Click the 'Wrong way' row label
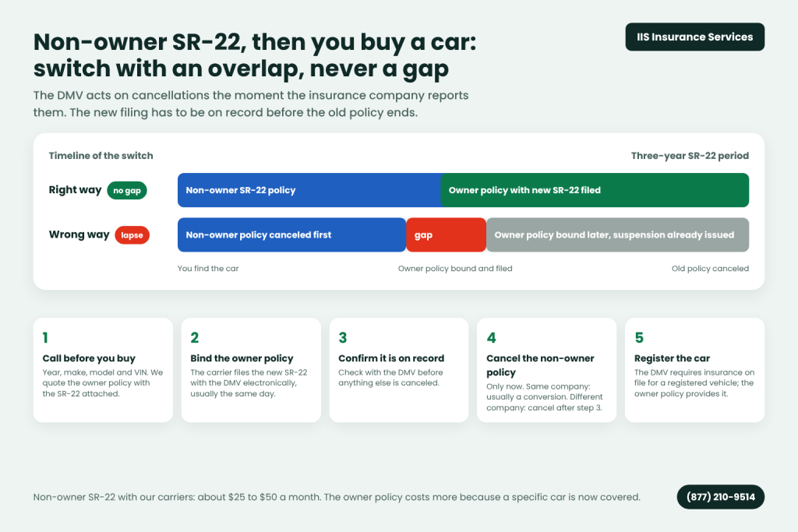 (x=79, y=234)
